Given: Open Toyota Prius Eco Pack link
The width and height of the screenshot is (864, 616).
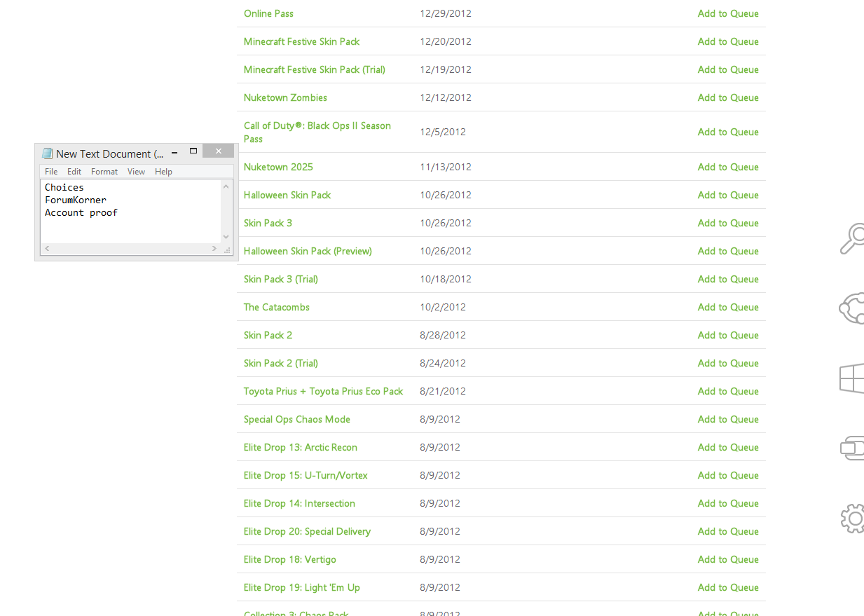Looking at the screenshot, I should pyautogui.click(x=324, y=391).
